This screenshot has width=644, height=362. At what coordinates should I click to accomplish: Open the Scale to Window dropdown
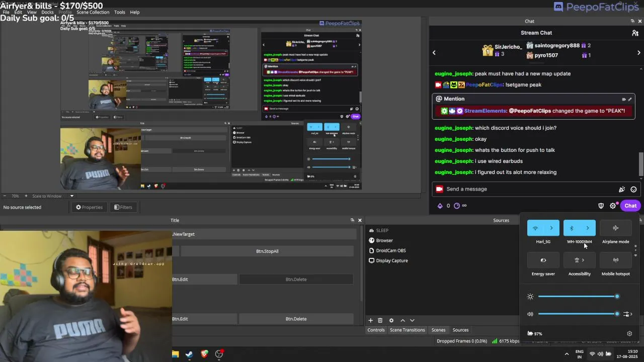pos(52,196)
